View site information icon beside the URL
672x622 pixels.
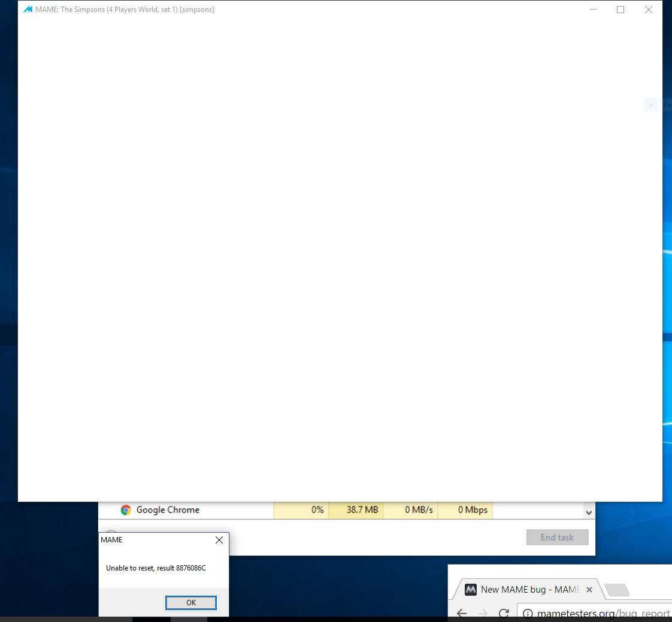pos(527,614)
